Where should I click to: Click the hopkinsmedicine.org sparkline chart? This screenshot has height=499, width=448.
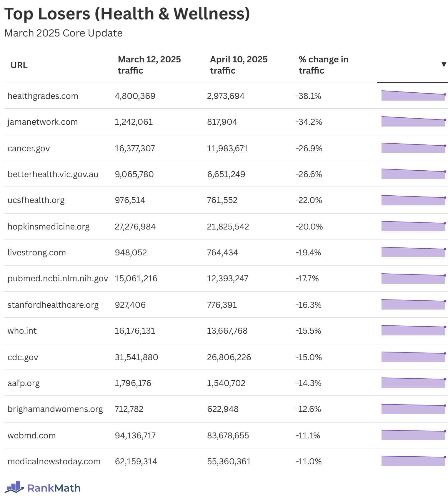[x=414, y=226]
